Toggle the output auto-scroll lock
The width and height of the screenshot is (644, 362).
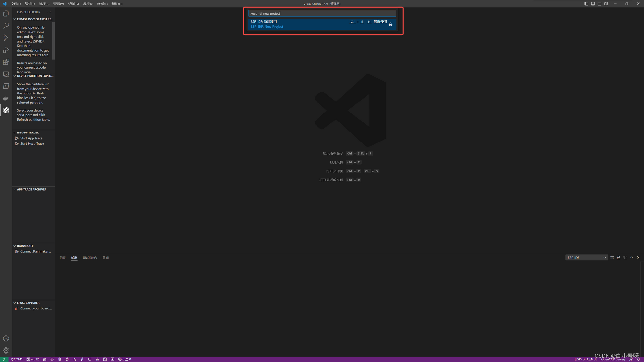tap(619, 258)
